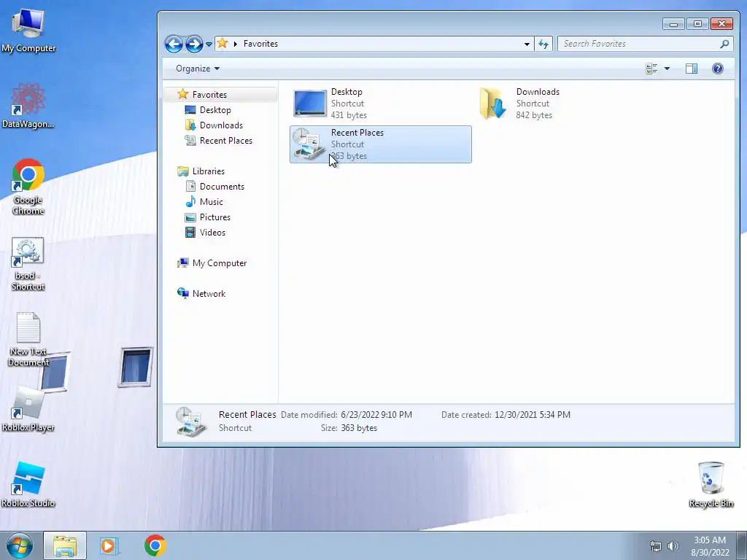The height and width of the screenshot is (560, 747).
Task: Maximize the Favorites Explorer window
Action: coord(697,24)
